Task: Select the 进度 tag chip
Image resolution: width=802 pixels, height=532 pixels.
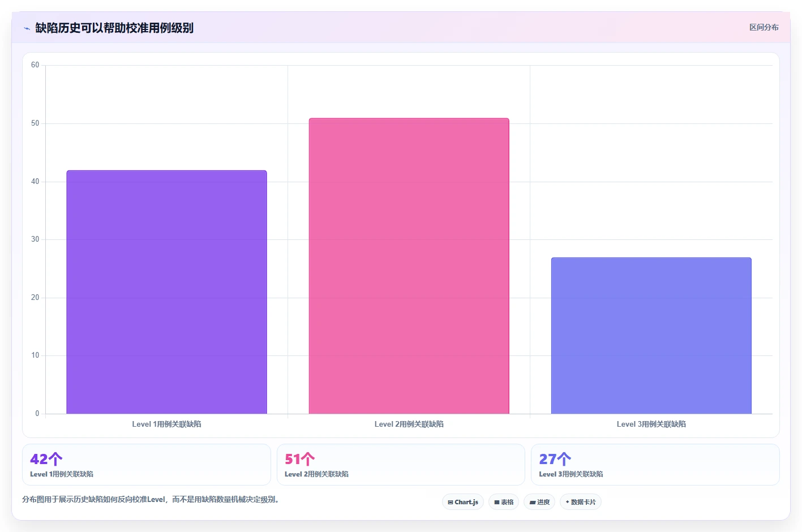Action: pyautogui.click(x=539, y=502)
